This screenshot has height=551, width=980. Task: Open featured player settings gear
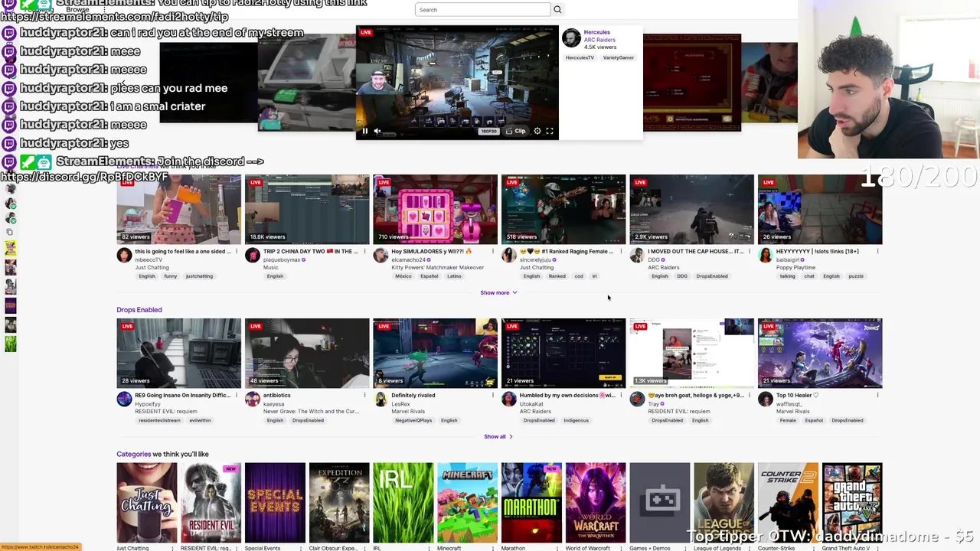pyautogui.click(x=537, y=131)
